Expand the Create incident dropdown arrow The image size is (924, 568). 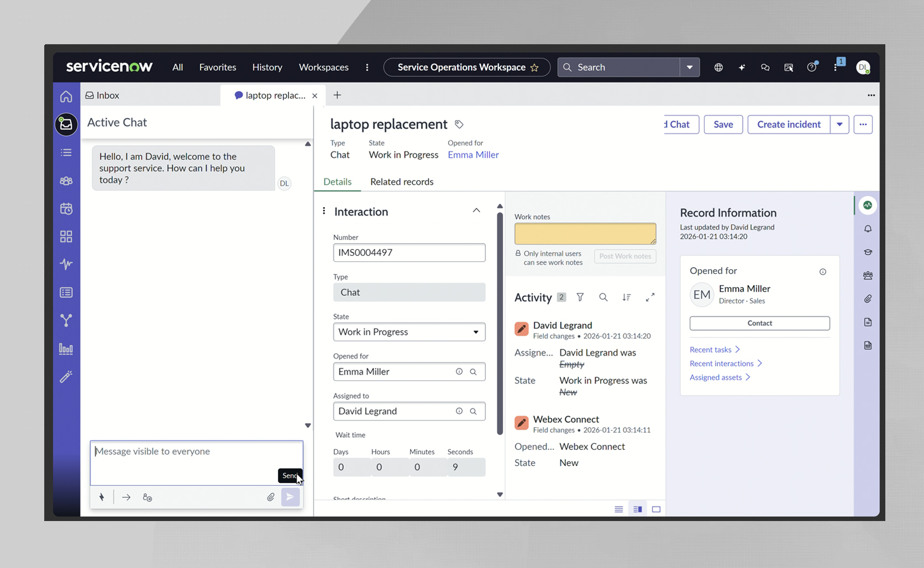(x=839, y=124)
